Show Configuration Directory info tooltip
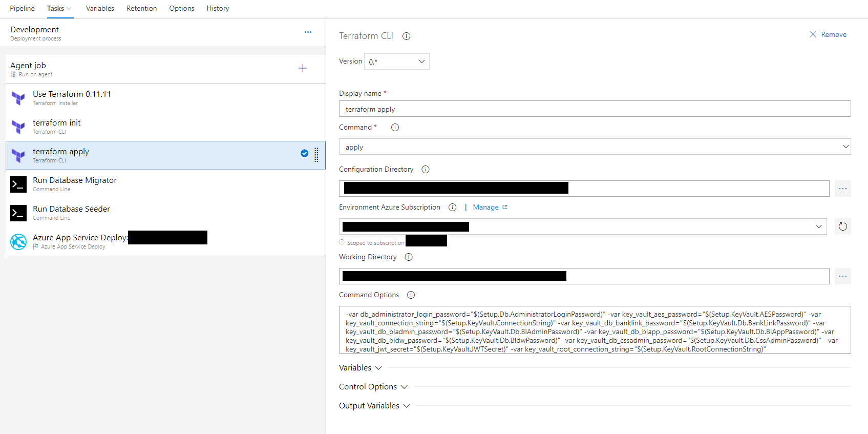The image size is (868, 434). [x=425, y=169]
